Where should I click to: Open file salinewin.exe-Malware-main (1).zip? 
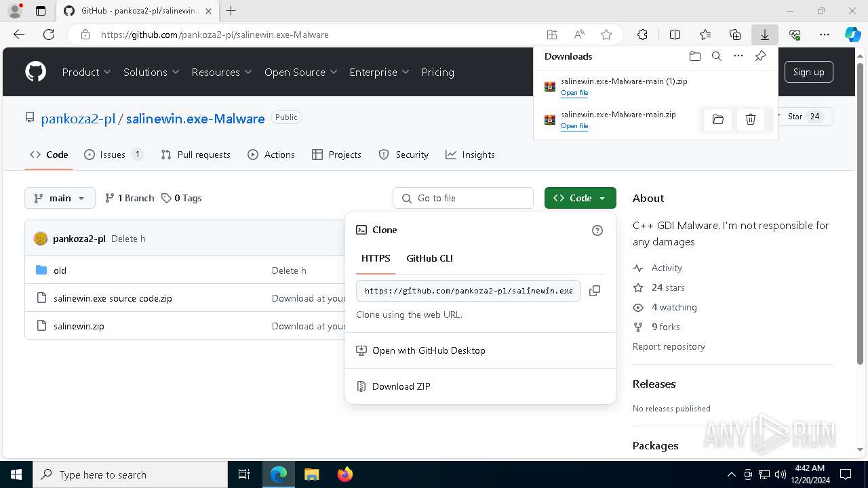point(574,93)
